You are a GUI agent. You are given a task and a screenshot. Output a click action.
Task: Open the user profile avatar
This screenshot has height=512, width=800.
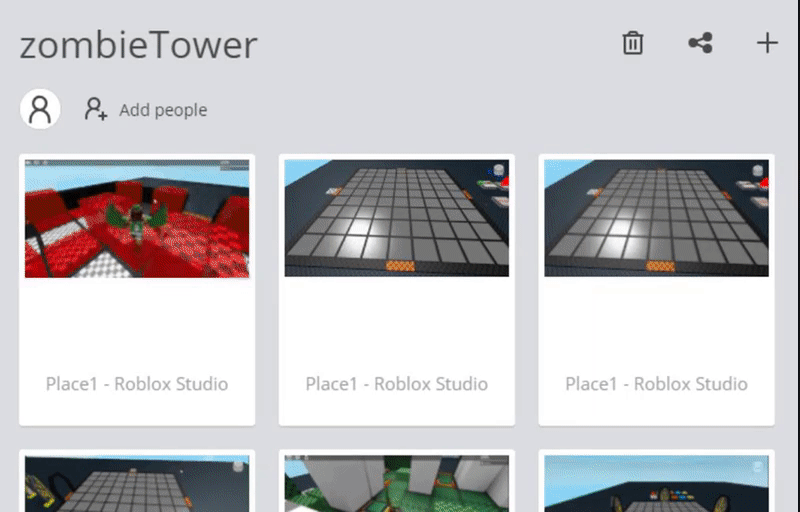pos(40,109)
